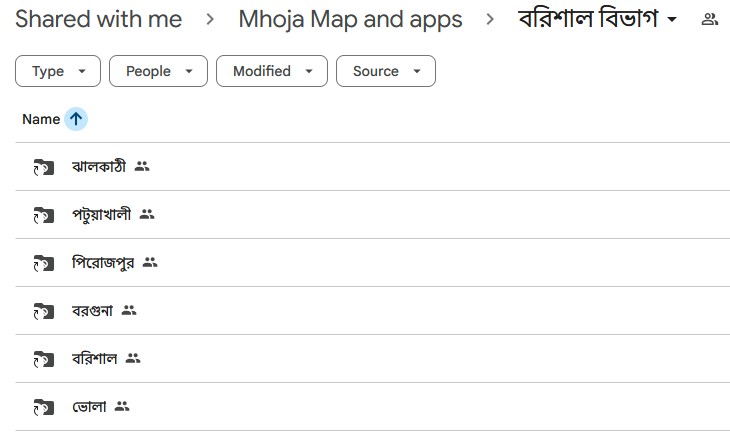Image resolution: width=730 pixels, height=437 pixels.
Task: Click the বরগুনা folder shortcut icon
Action: (x=44, y=311)
